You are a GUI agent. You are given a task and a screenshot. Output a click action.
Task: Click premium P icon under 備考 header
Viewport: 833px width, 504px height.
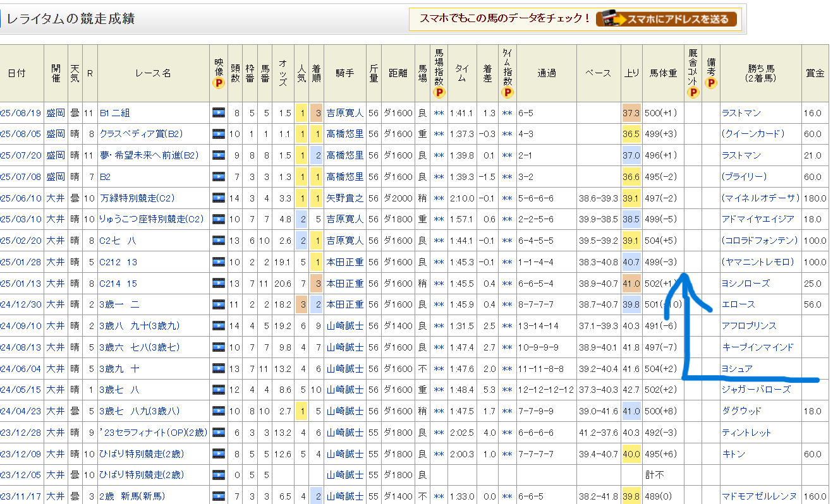click(x=711, y=83)
